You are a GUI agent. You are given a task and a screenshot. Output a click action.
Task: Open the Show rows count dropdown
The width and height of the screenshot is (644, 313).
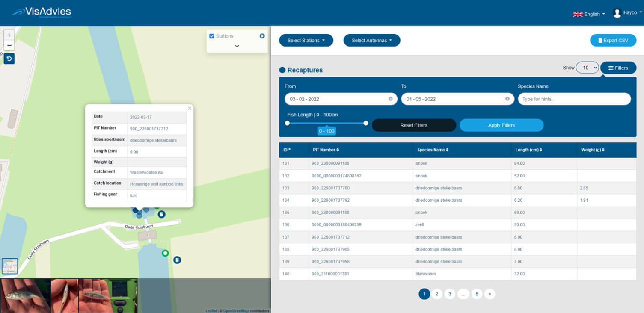coord(587,68)
